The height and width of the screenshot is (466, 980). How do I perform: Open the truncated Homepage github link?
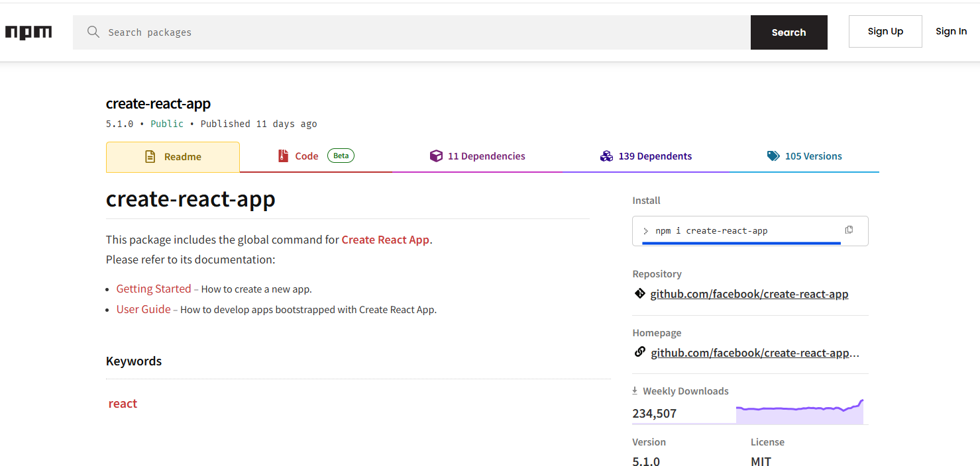755,353
